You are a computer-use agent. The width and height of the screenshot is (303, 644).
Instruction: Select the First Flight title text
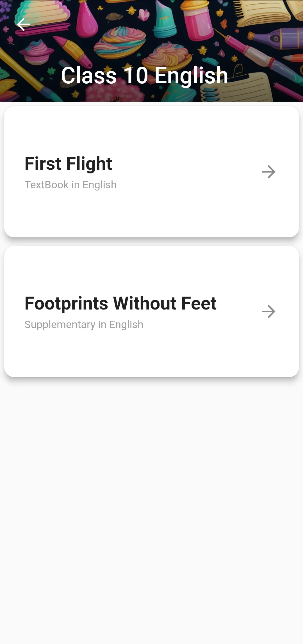tap(69, 164)
